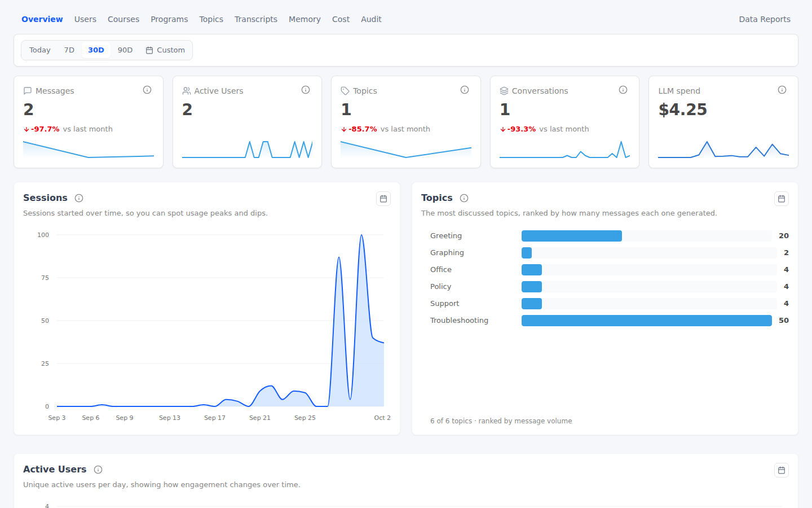
Task: Click the Active Users card info icon
Action: tap(306, 90)
